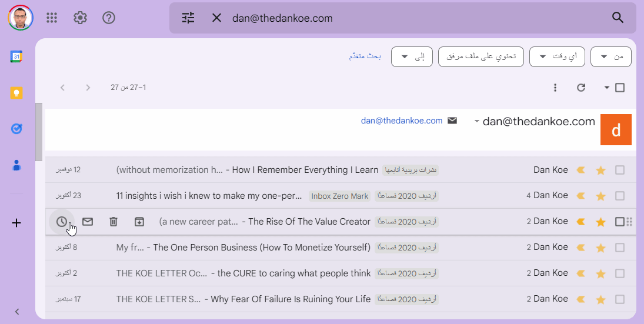Open the 'أي وقت' date filter dropdown
Image resolution: width=644 pixels, height=324 pixels.
556,56
